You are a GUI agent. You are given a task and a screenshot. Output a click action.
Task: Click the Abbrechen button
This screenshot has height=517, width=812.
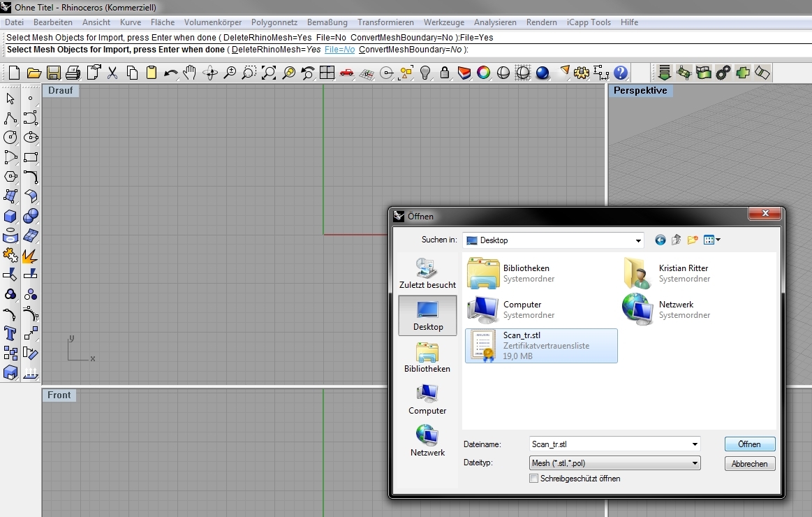(x=749, y=464)
